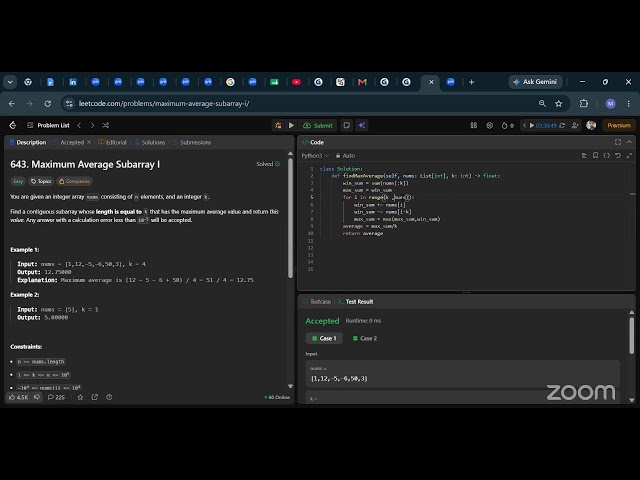640x480 pixels.
Task: Open the browser extensions puzzle icon
Action: tap(584, 104)
